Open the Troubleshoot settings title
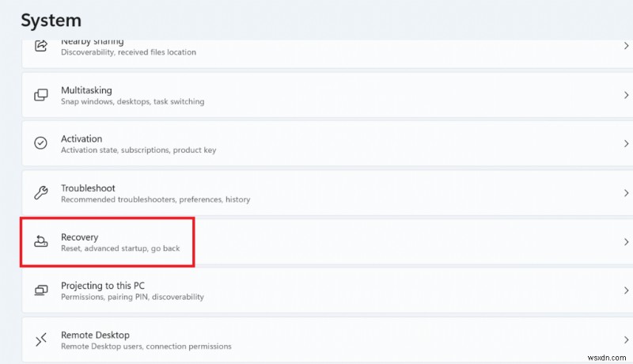633x364 pixels. 88,188
